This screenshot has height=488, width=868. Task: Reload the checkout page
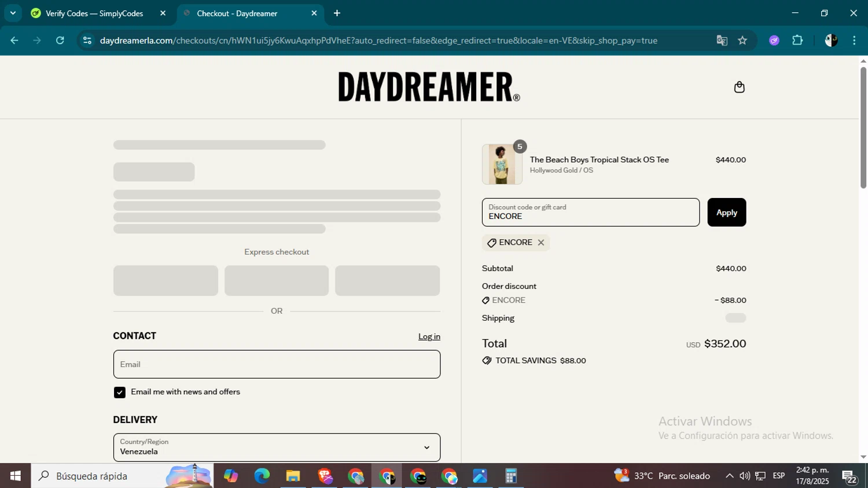(60, 41)
